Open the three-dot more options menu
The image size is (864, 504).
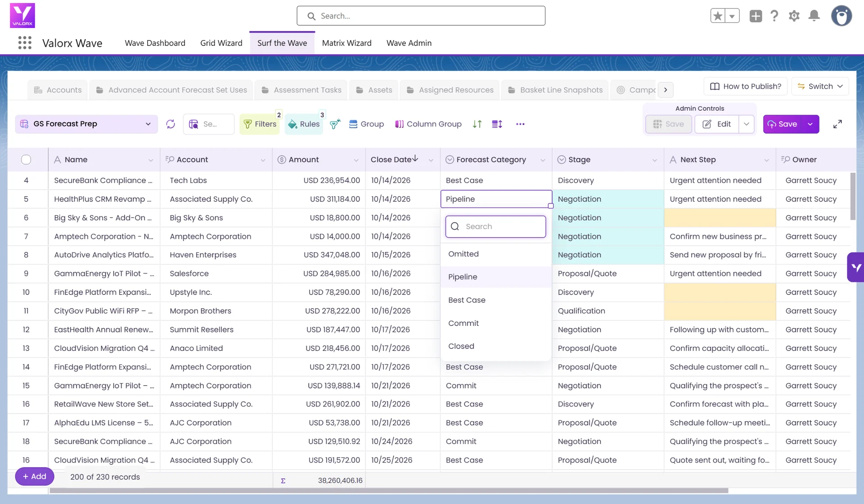pos(520,124)
